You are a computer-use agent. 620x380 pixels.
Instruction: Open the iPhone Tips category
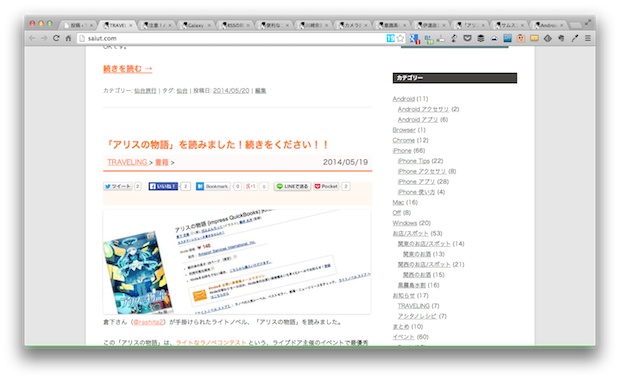click(x=414, y=161)
